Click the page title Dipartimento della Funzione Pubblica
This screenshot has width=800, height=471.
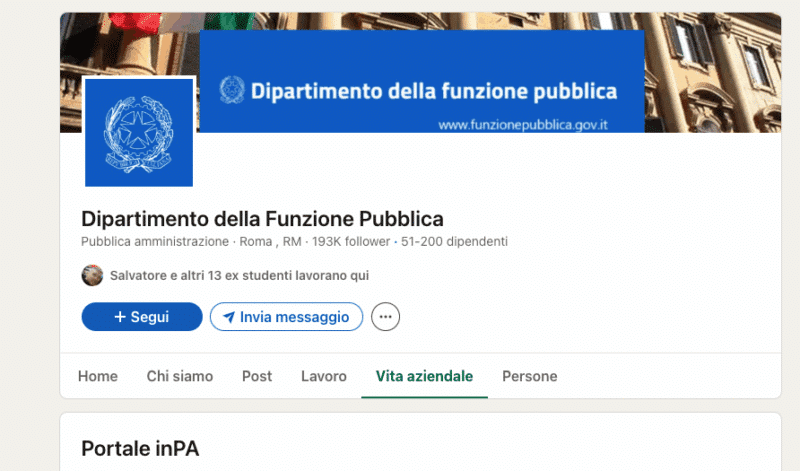click(x=262, y=219)
